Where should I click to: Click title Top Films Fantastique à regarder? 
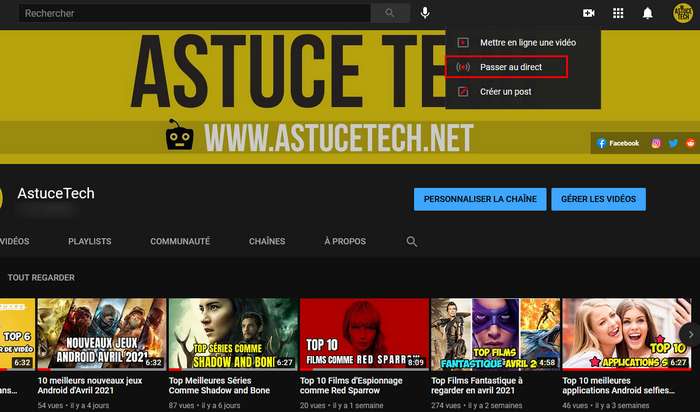coord(477,386)
